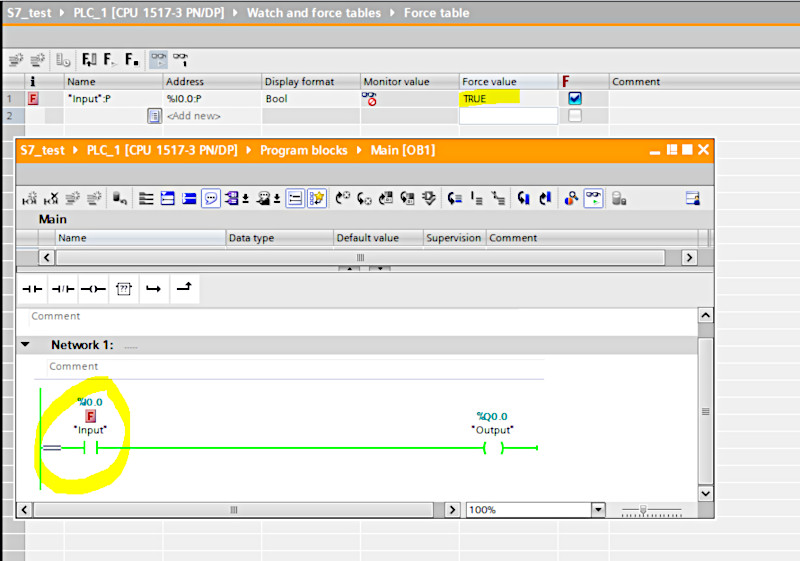Click the 'Stop forcing' F icon
Image resolution: width=800 pixels, height=561 pixels.
[131, 60]
